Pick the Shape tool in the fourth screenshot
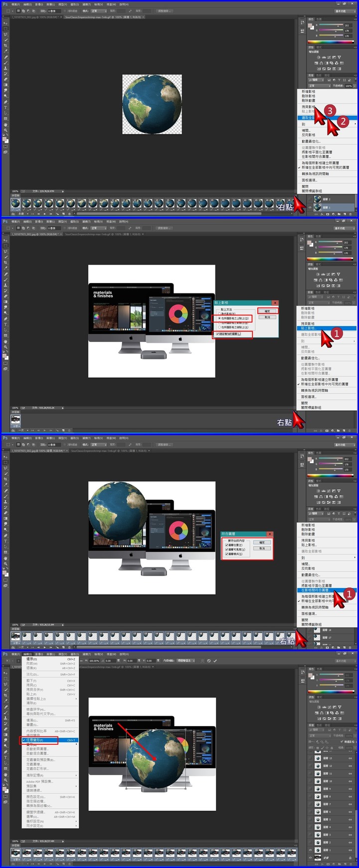The height and width of the screenshot is (868, 359). [5, 769]
